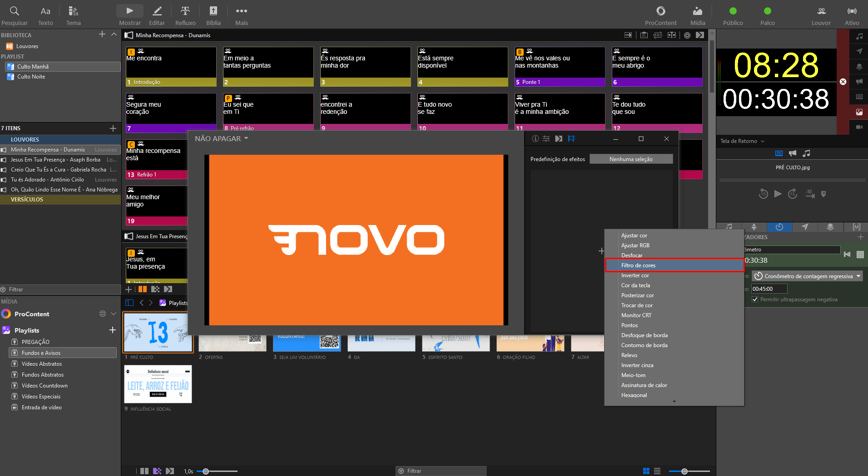
Task: Click the media bin Filtrar field
Action: [441, 471]
